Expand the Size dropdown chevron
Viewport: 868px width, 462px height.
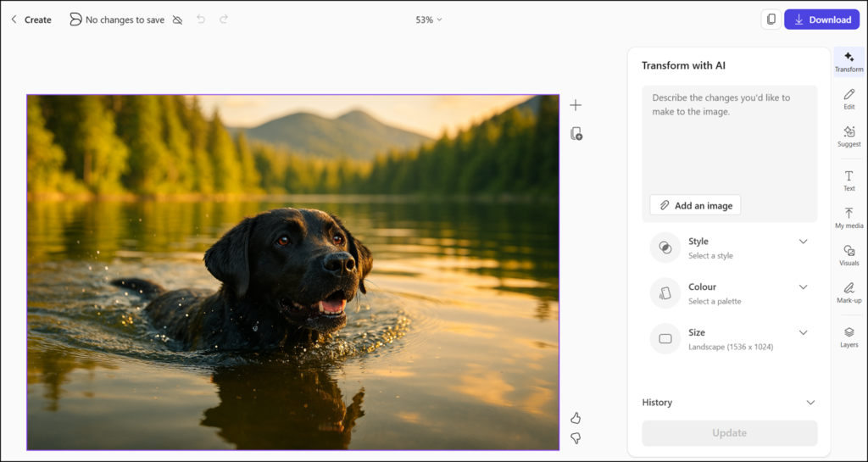click(x=804, y=332)
